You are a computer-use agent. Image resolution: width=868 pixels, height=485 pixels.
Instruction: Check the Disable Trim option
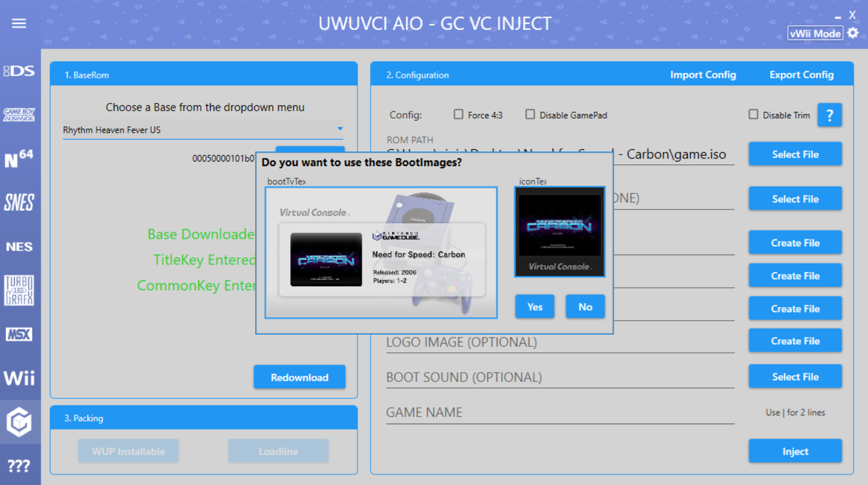coord(754,115)
